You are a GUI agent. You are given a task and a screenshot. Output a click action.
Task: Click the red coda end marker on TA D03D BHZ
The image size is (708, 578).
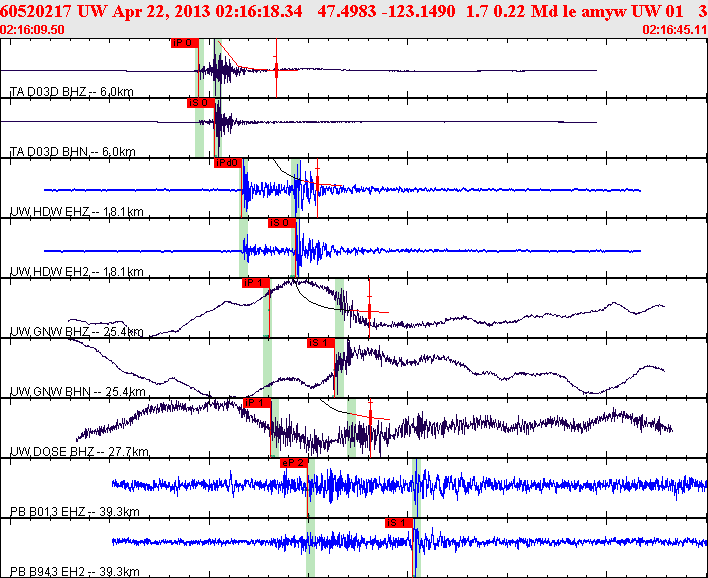tap(276, 70)
